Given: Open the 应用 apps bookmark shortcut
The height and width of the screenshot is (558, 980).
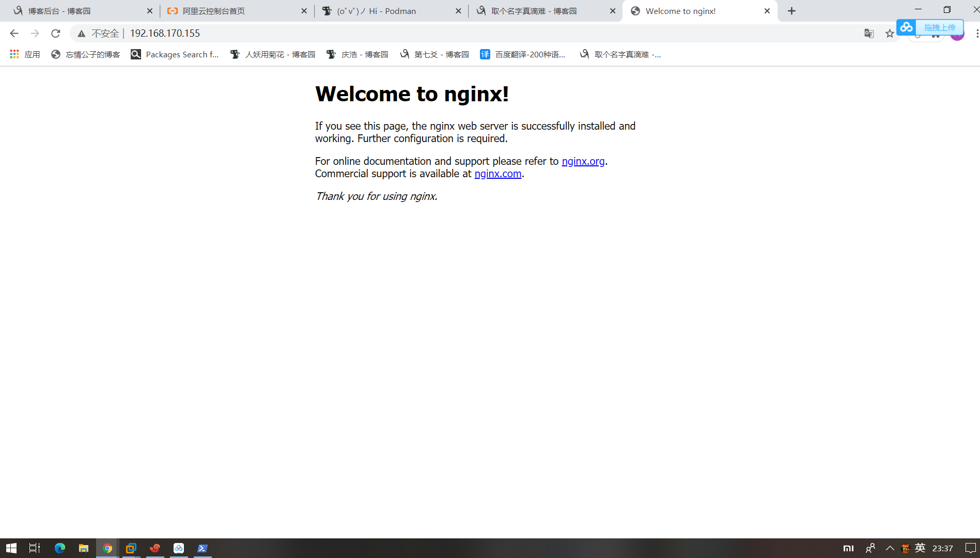Looking at the screenshot, I should (x=25, y=54).
